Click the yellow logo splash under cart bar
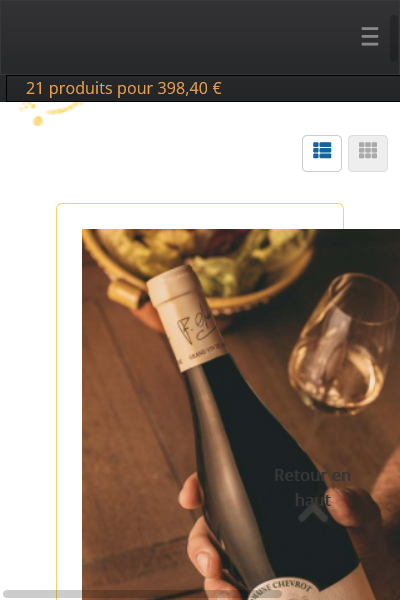 (x=48, y=114)
